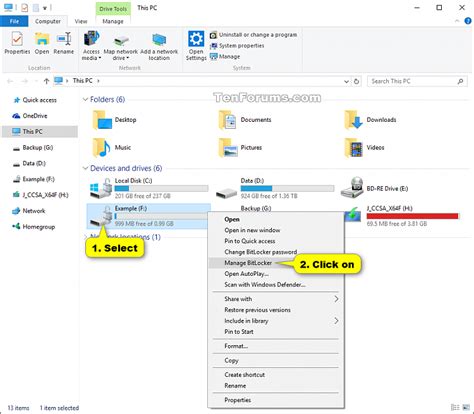Switch to the Computer tab

[x=48, y=21]
